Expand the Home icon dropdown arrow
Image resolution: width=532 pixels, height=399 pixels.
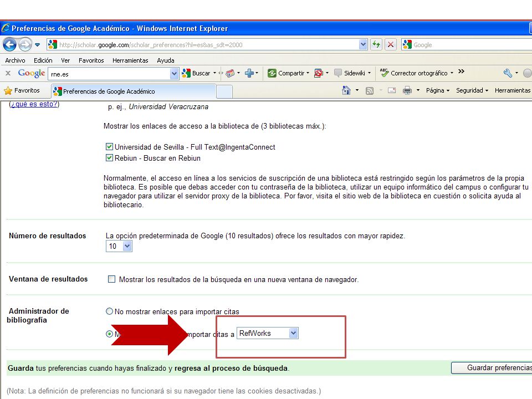coord(357,90)
